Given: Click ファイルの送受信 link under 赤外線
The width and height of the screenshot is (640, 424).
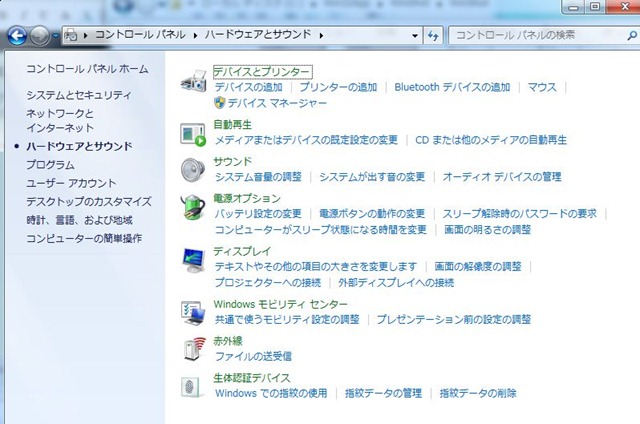Looking at the screenshot, I should [x=253, y=357].
